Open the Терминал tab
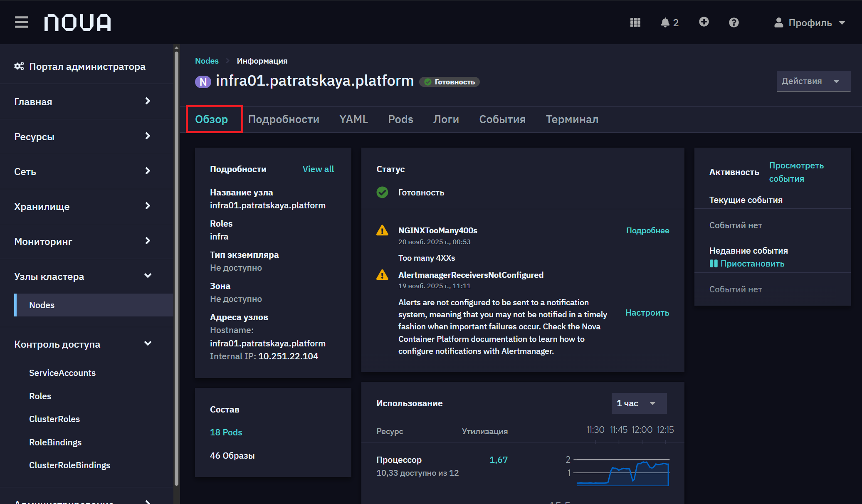This screenshot has height=504, width=862. (x=572, y=119)
